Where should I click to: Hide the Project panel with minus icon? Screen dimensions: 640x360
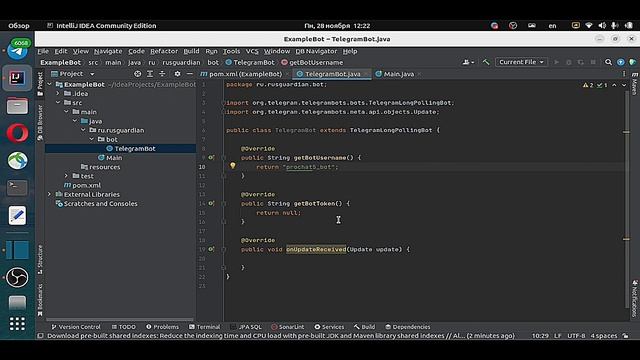pos(189,74)
